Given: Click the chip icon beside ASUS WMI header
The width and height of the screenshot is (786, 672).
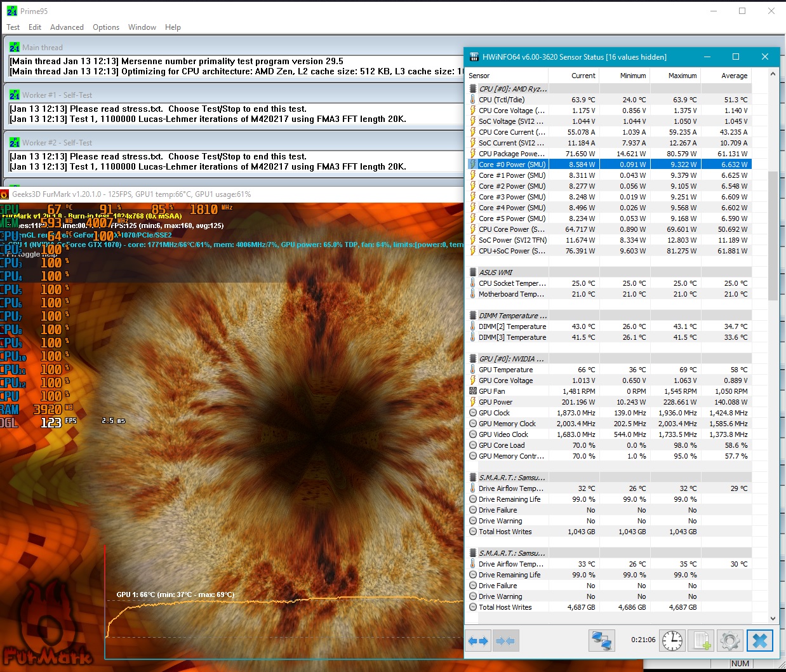Looking at the screenshot, I should click(473, 272).
